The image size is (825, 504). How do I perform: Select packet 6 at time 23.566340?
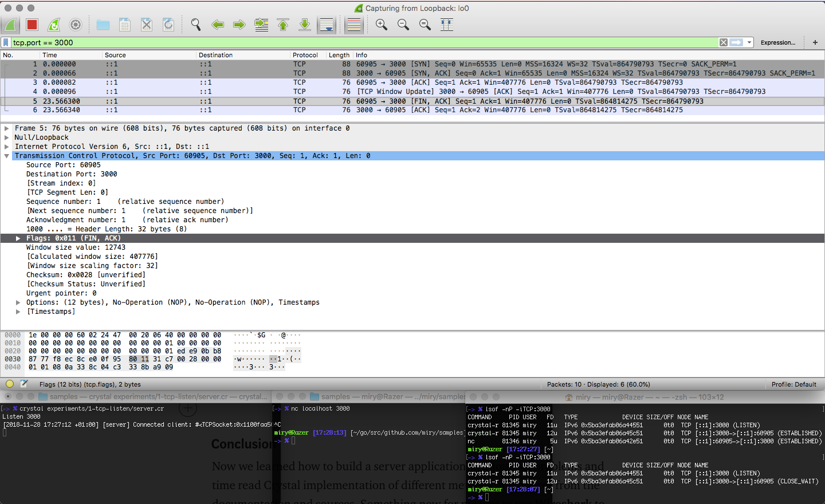click(x=412, y=110)
